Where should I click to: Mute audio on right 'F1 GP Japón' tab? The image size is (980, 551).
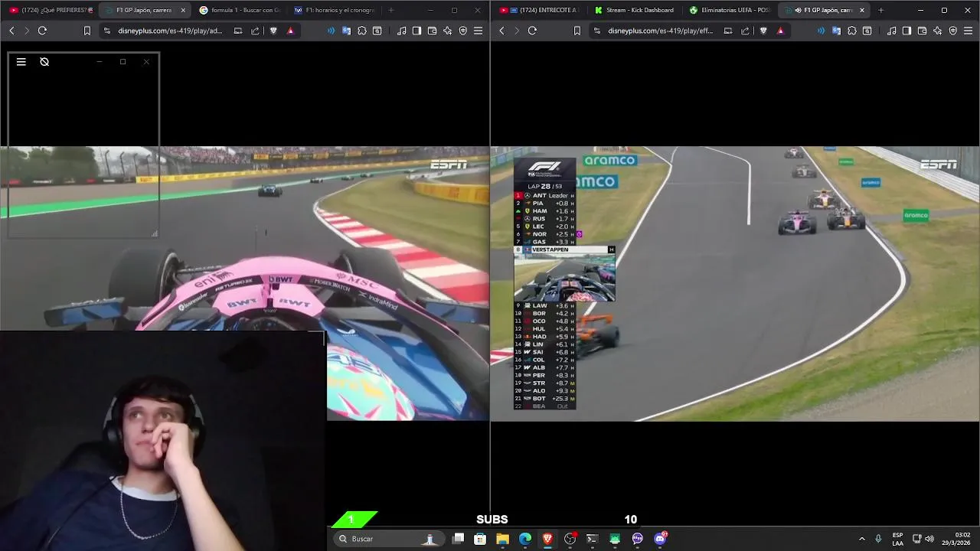click(799, 10)
